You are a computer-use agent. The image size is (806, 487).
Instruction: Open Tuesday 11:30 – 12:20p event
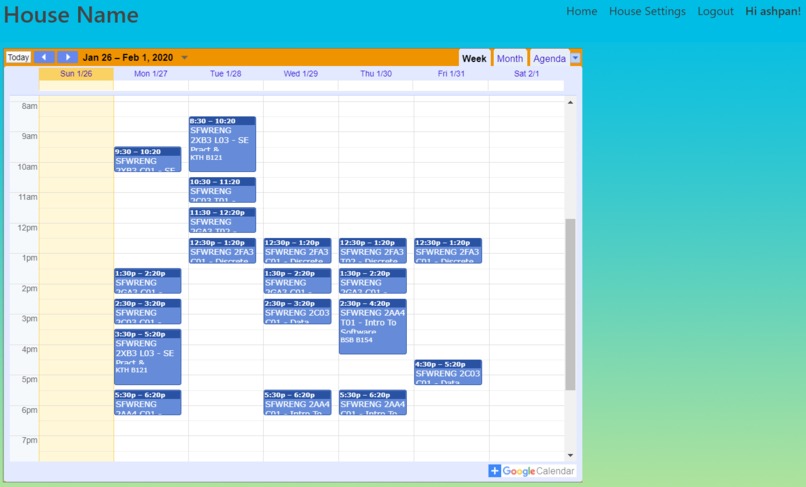tap(222, 220)
